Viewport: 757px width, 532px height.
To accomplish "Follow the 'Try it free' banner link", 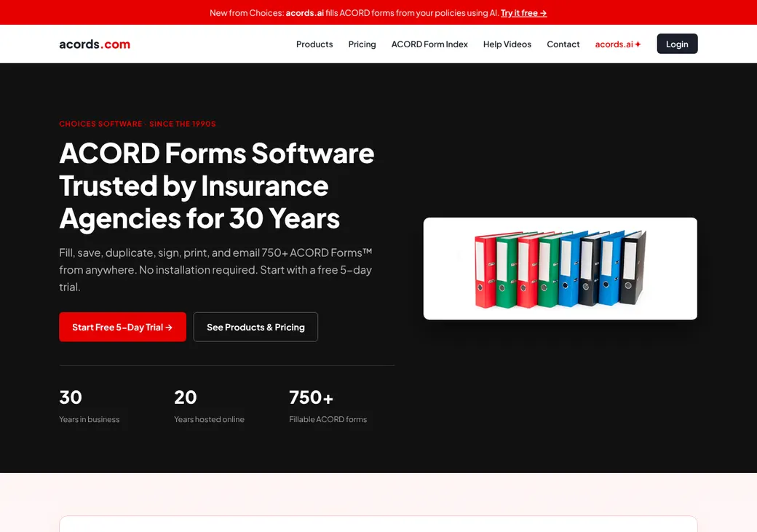I will point(523,13).
